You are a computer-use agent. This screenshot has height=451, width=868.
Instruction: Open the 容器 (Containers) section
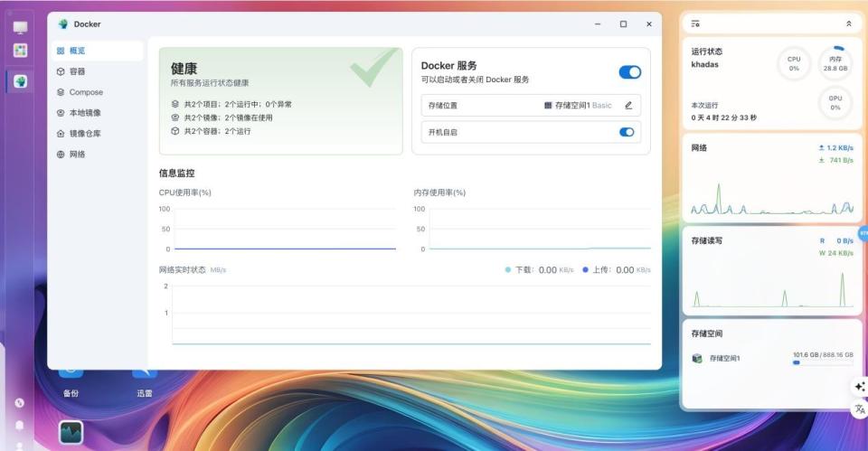(x=77, y=71)
